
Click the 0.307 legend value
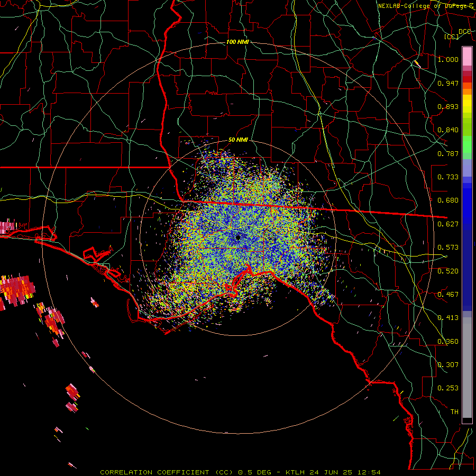[x=448, y=365]
